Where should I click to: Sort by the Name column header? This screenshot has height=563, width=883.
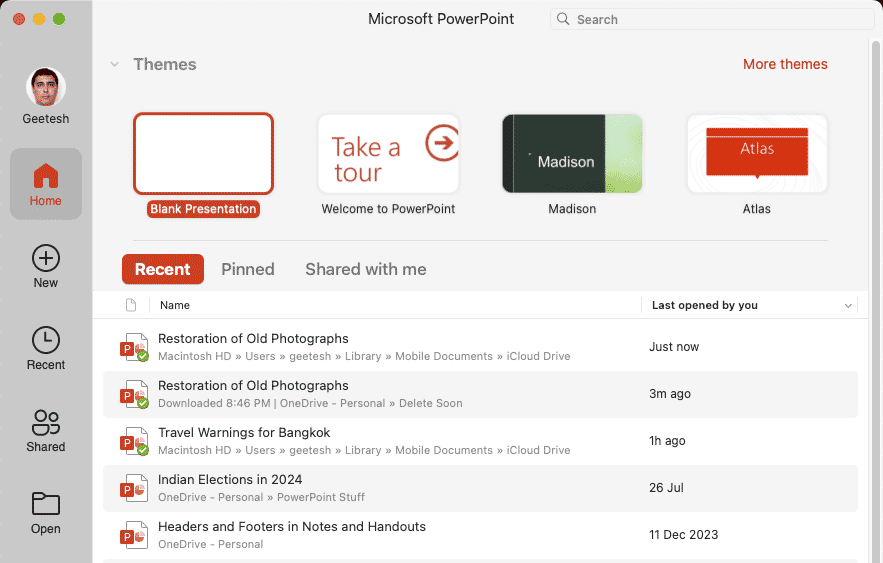tap(175, 305)
